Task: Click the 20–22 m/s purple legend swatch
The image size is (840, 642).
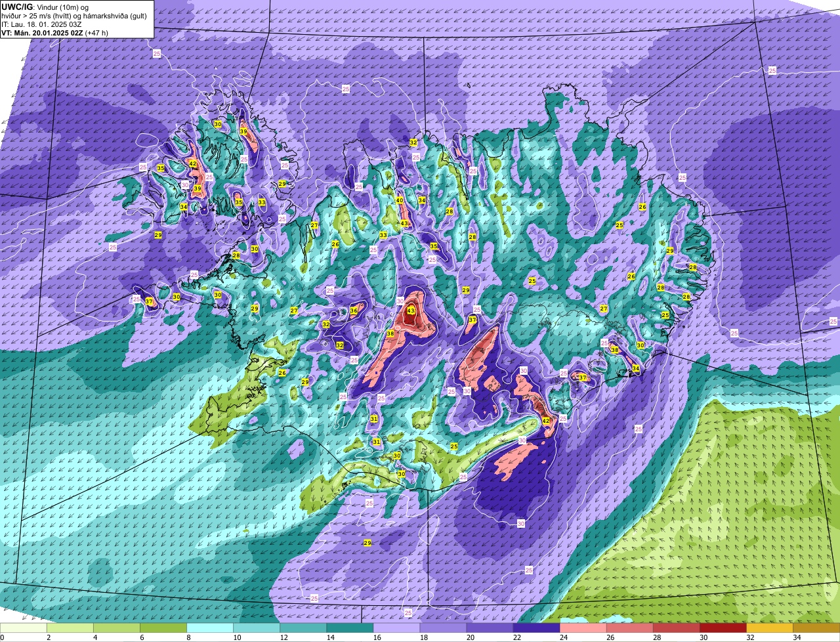Action: 490,628
